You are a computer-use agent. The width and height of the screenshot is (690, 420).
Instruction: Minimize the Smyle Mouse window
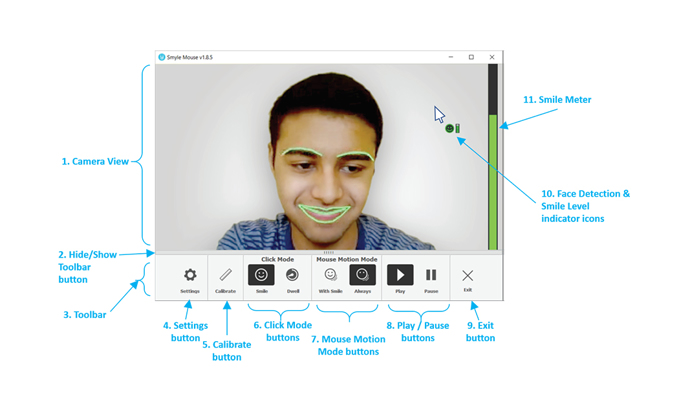(x=451, y=57)
